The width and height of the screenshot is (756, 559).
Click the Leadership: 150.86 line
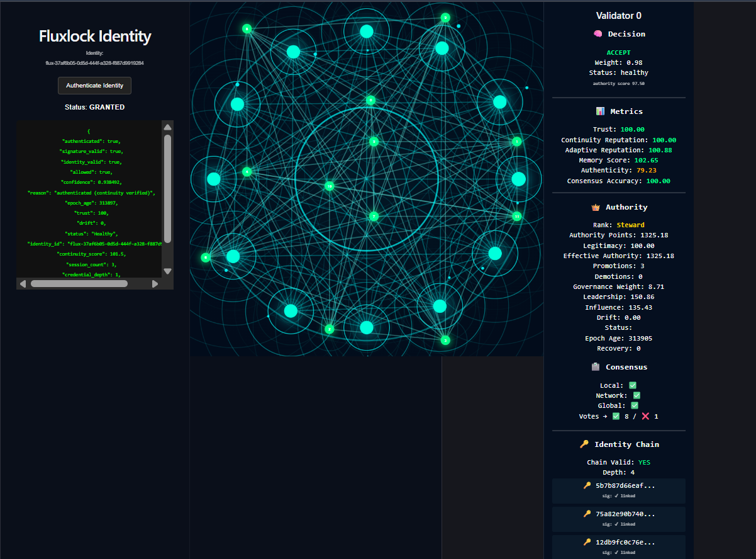(x=619, y=297)
